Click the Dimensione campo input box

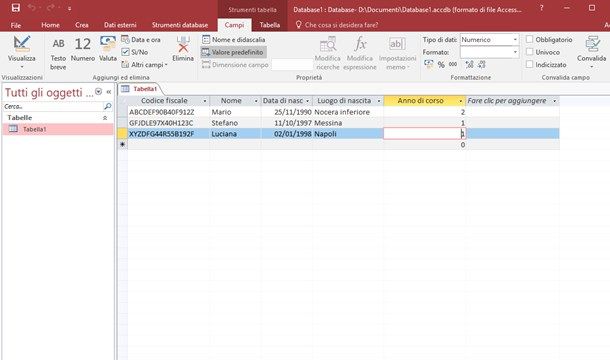[x=292, y=65]
